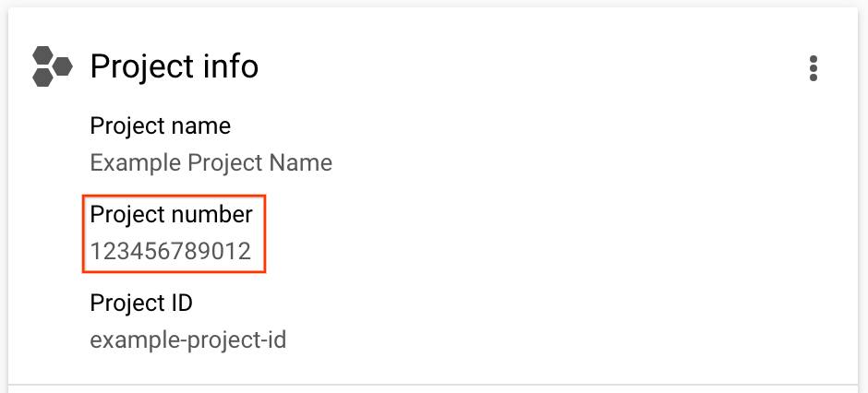Open the three-dot more options menu

814,68
